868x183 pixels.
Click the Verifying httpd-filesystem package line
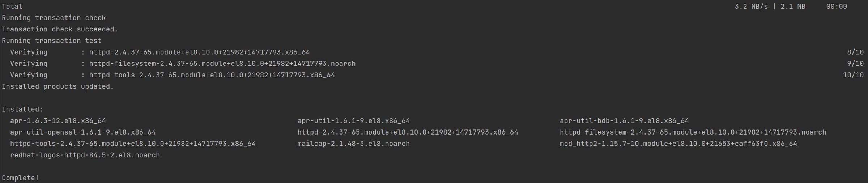click(222, 64)
